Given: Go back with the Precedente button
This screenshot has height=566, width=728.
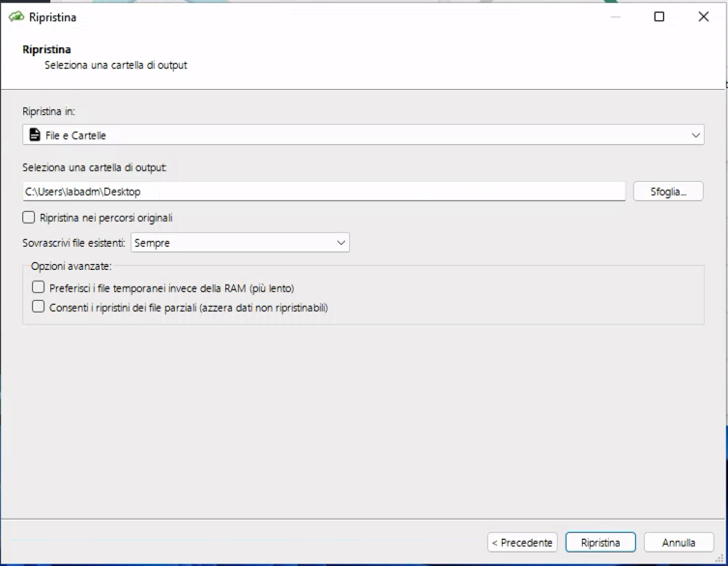Looking at the screenshot, I should pyautogui.click(x=522, y=543).
